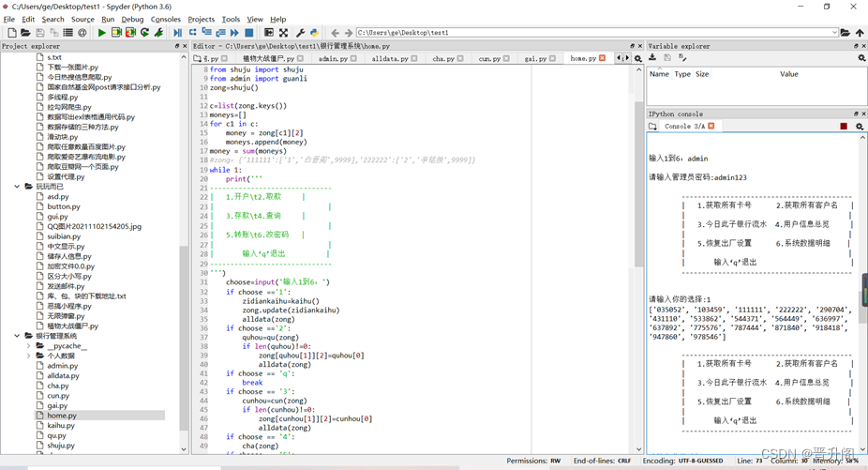
Task: Click the @ symbol finder toolbar icon
Action: click(x=82, y=33)
